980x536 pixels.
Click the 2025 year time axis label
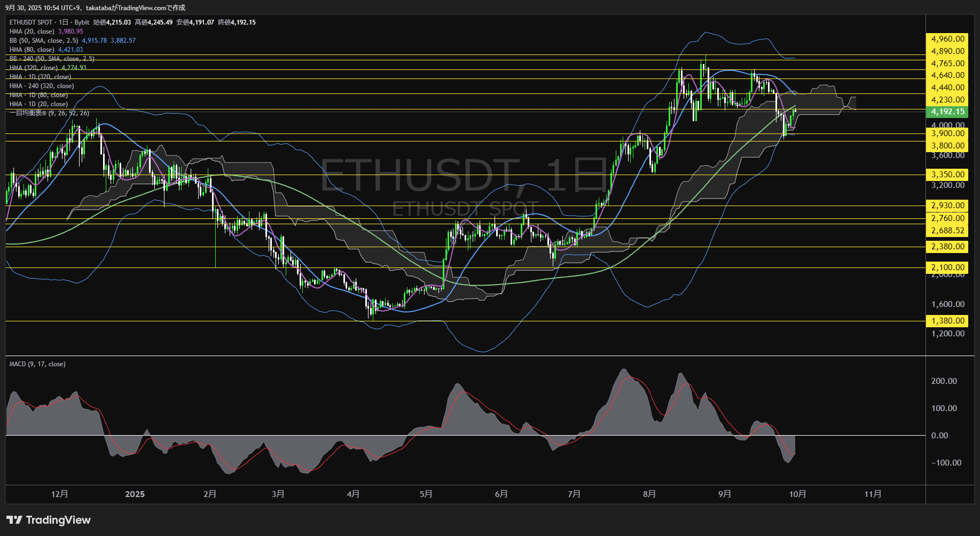click(135, 494)
